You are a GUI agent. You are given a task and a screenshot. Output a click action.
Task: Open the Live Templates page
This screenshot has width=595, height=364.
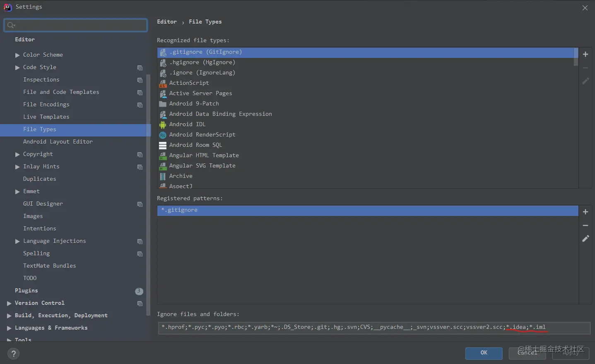(46, 117)
